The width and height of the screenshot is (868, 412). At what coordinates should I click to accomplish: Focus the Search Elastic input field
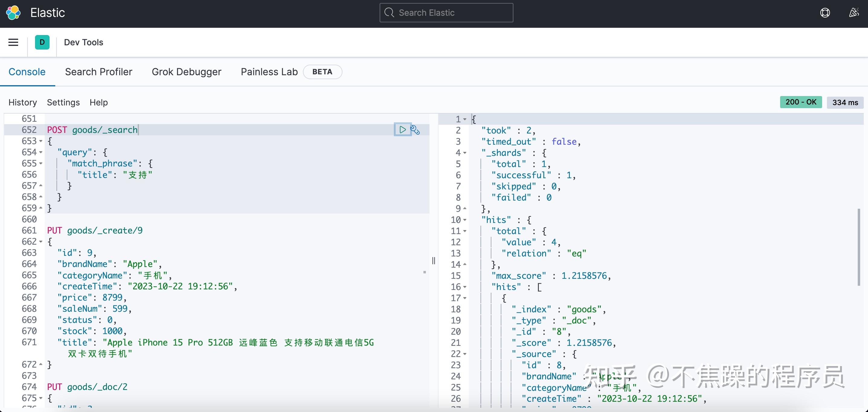click(452, 13)
